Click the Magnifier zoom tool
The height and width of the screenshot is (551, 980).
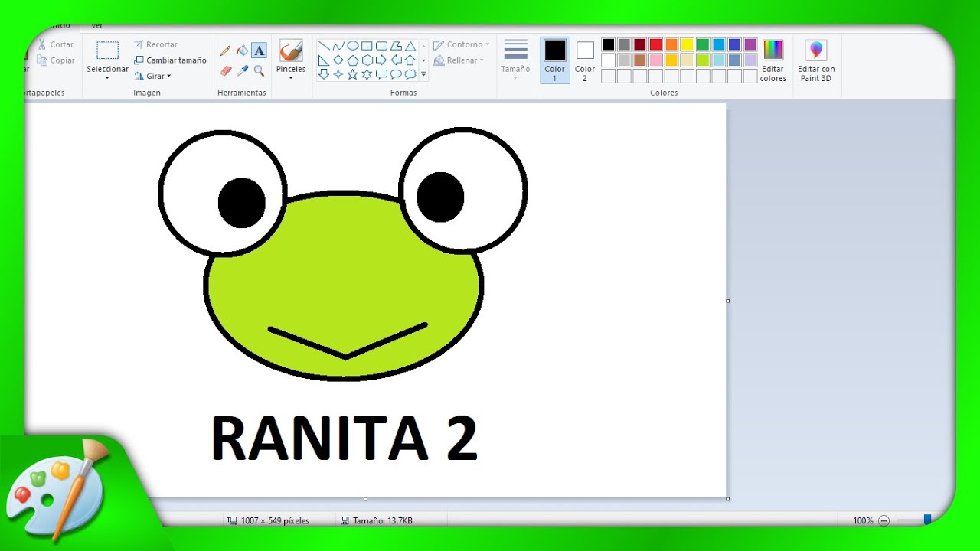coord(259,70)
